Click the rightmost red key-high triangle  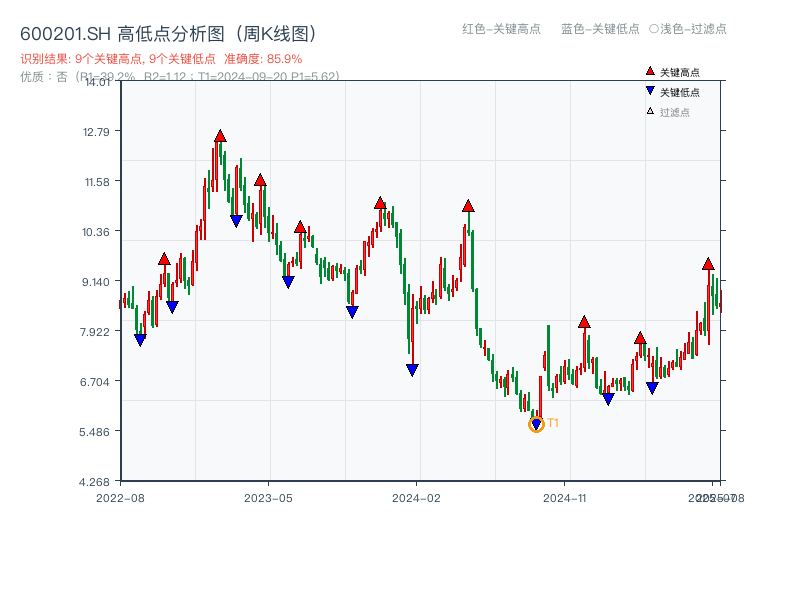click(x=707, y=265)
